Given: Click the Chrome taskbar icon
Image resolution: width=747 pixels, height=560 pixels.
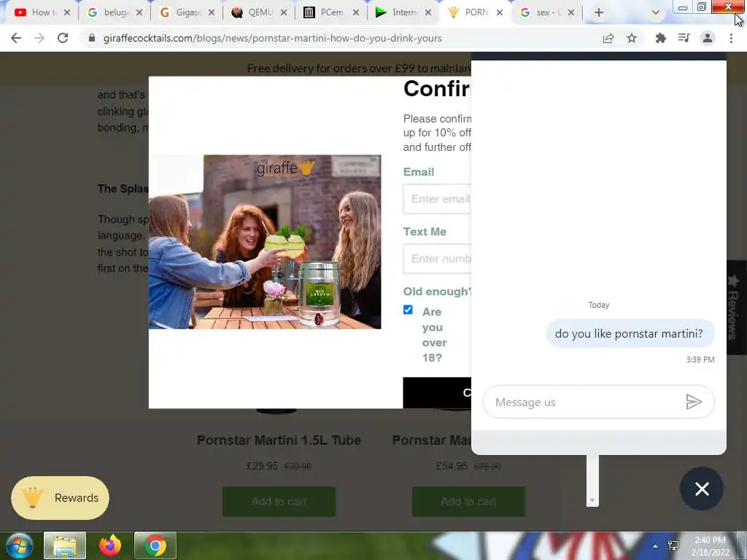Looking at the screenshot, I should point(155,545).
